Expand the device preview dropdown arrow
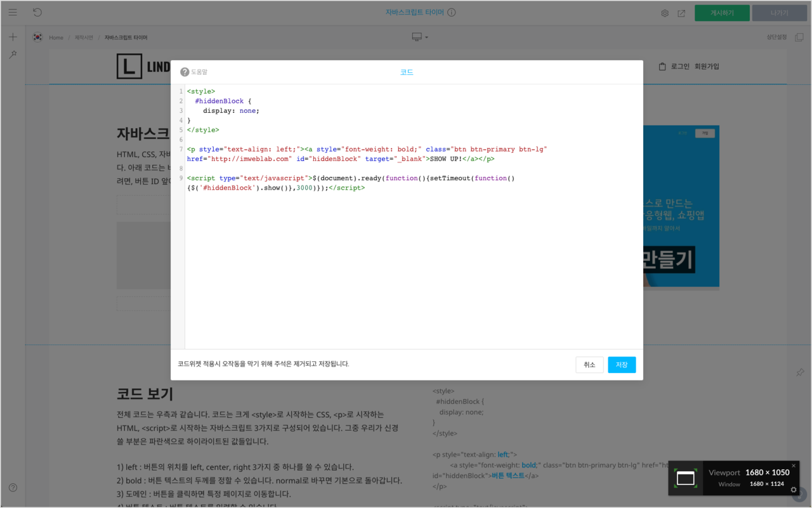This screenshot has width=812, height=508. coord(426,37)
